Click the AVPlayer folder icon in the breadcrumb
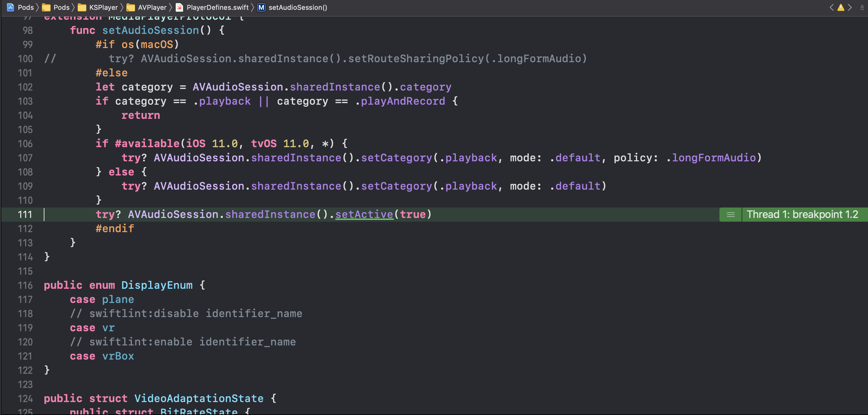The height and width of the screenshot is (415, 868). [130, 7]
